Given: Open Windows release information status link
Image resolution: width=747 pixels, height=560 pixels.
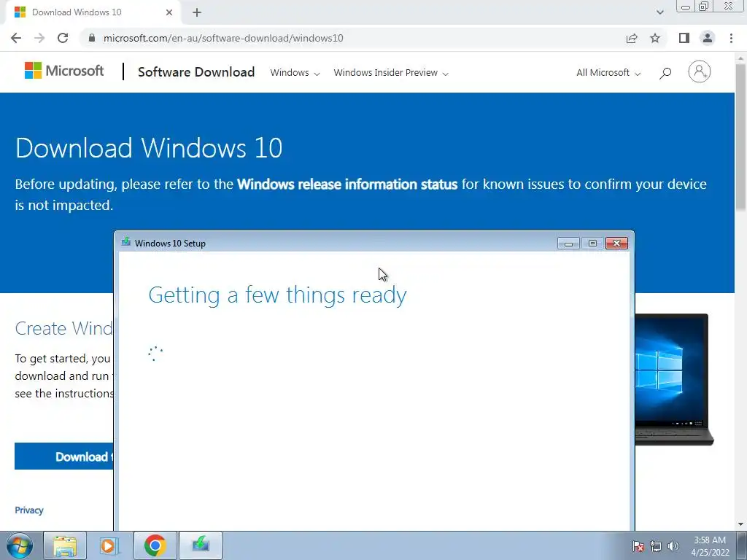Looking at the screenshot, I should (x=347, y=184).
